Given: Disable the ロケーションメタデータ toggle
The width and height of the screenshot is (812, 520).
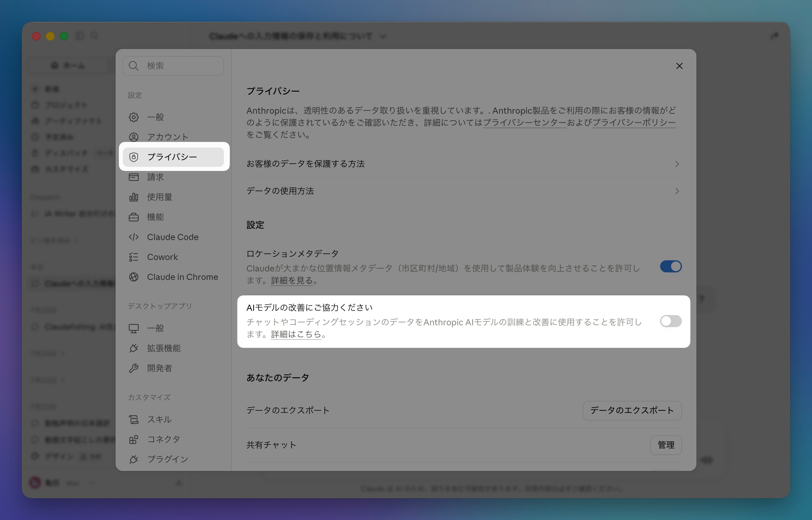Looking at the screenshot, I should click(x=671, y=266).
